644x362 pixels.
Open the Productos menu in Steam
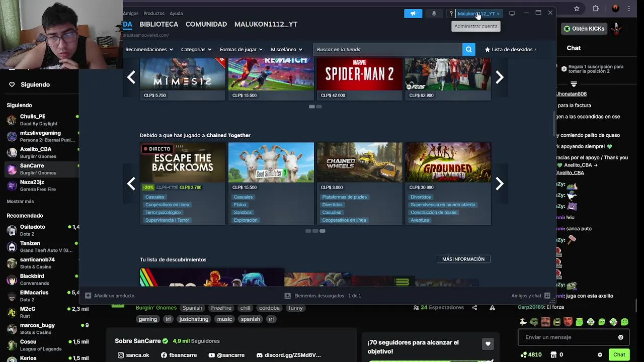(154, 14)
